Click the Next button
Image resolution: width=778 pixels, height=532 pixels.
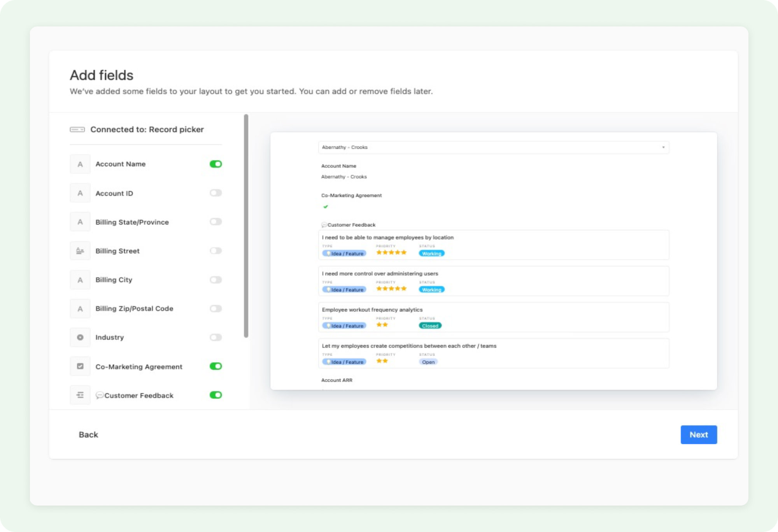click(699, 434)
